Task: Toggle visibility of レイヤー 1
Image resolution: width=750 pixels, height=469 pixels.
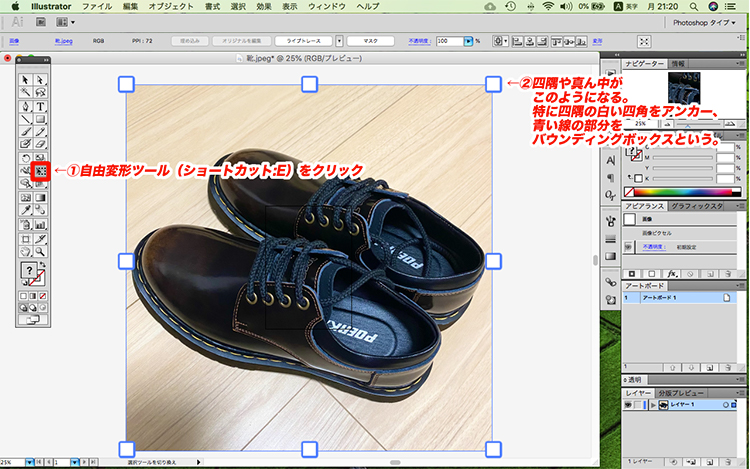Action: pos(627,405)
